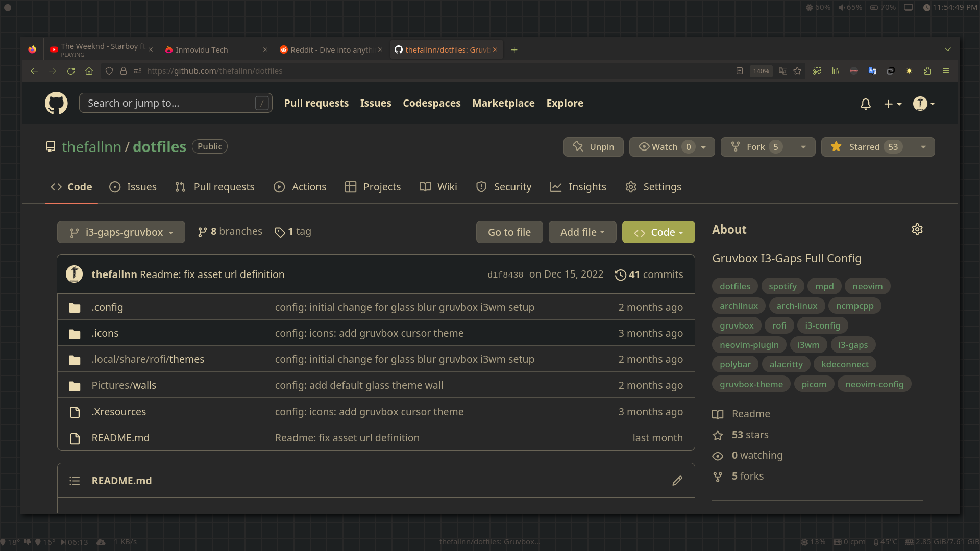Viewport: 980px width, 551px height.
Task: Toggle Watch for this repository
Action: (664, 147)
